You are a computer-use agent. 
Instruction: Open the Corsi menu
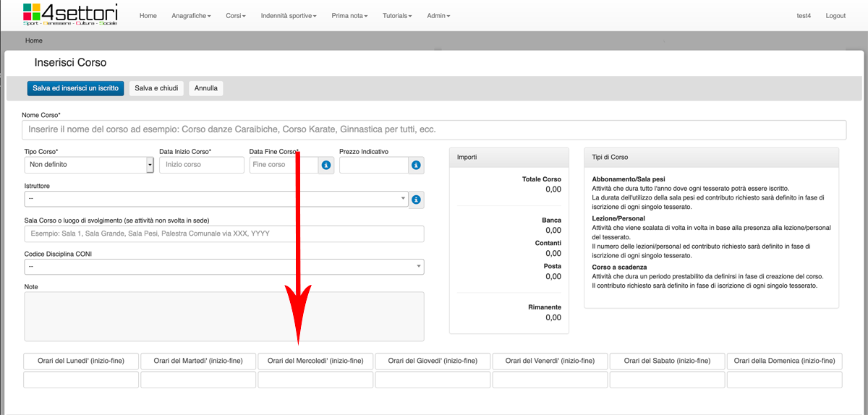pos(236,16)
